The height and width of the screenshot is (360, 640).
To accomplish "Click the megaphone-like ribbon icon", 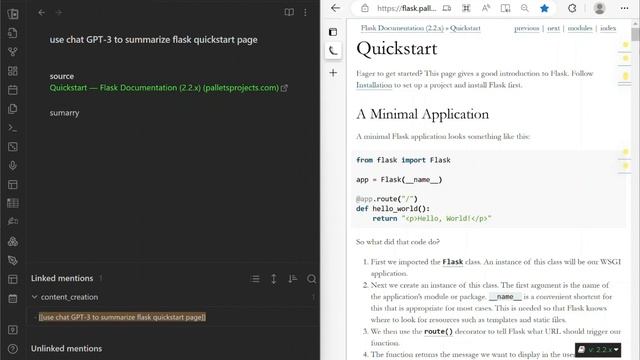I will coord(13,221).
